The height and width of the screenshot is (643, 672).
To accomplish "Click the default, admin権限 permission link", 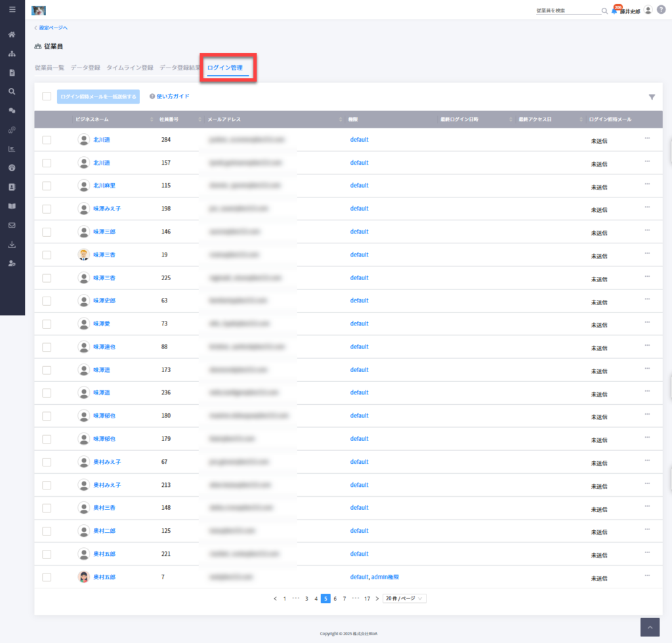I will [x=374, y=577].
